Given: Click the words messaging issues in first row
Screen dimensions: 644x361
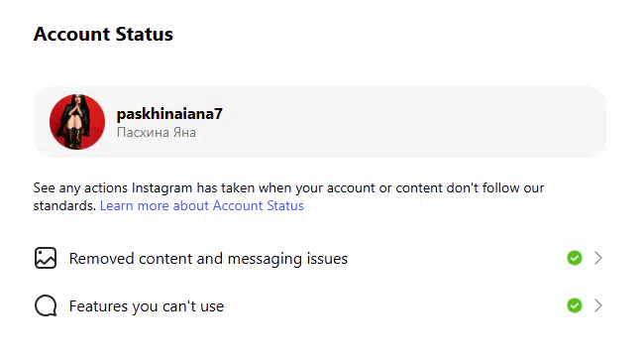Looking at the screenshot, I should 287,259.
